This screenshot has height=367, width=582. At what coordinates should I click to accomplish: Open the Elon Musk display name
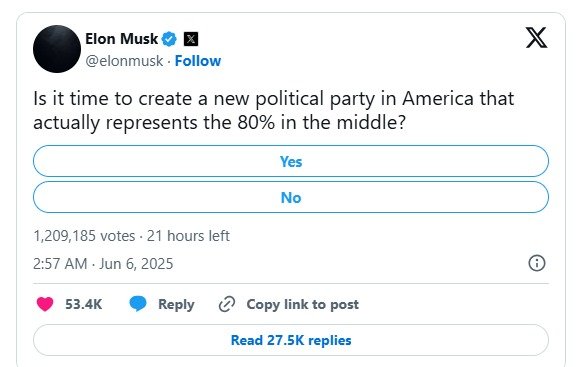tap(122, 39)
